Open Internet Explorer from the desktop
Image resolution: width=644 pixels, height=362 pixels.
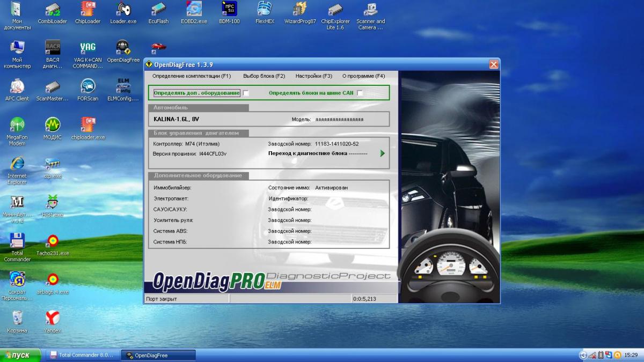(17, 171)
